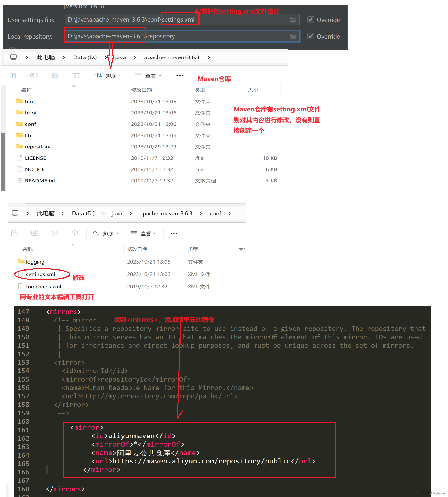Click the share icon in upper explorer toolbar
This screenshot has width=448, height=497.
pos(55,75)
